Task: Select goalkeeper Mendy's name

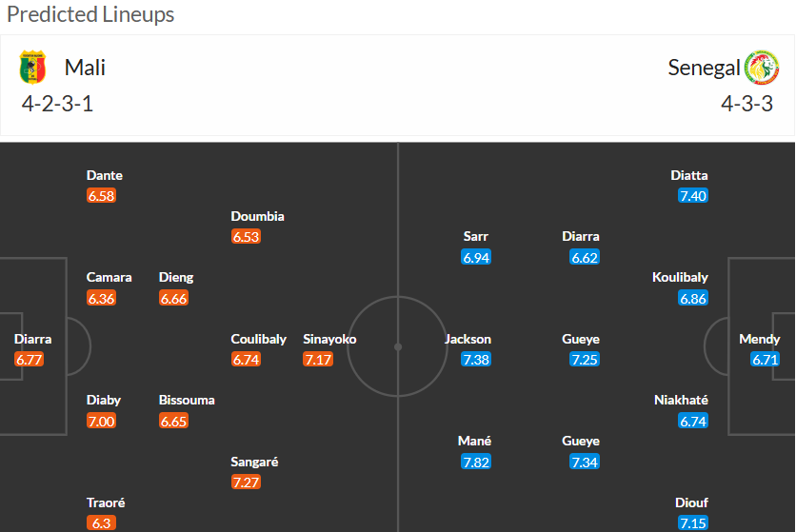Action: (759, 339)
